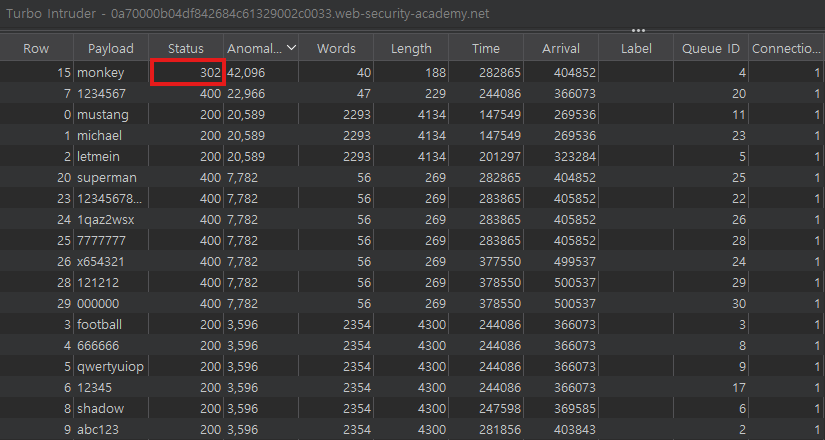Click the Label column header
Viewport: 825px width, 440px height.
pyautogui.click(x=635, y=48)
